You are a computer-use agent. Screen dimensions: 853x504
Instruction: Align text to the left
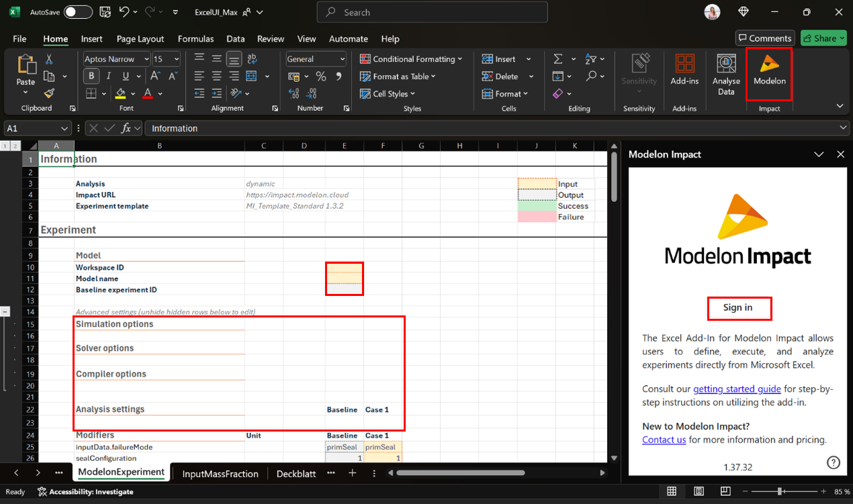pos(199,76)
